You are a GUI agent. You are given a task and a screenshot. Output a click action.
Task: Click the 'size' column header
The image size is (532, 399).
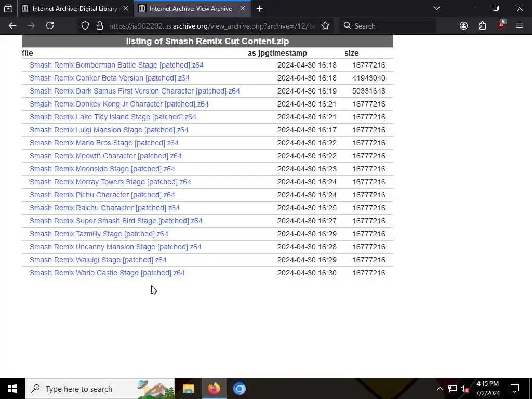coord(352,54)
